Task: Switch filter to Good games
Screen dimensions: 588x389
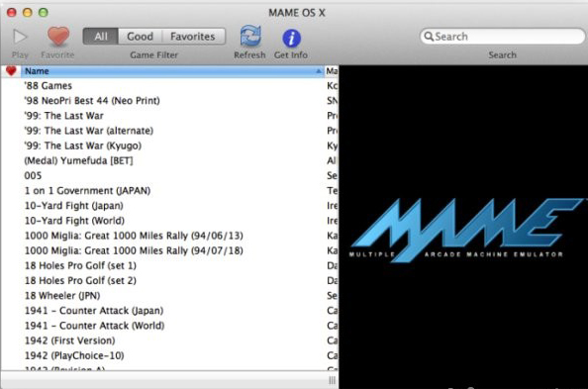Action: 140,37
